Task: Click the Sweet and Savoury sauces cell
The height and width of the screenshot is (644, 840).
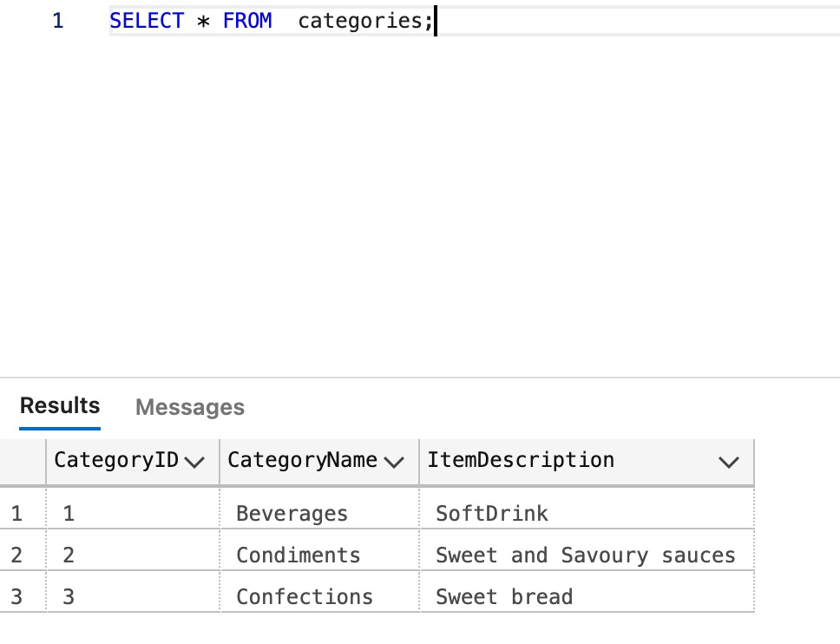Action: [585, 555]
